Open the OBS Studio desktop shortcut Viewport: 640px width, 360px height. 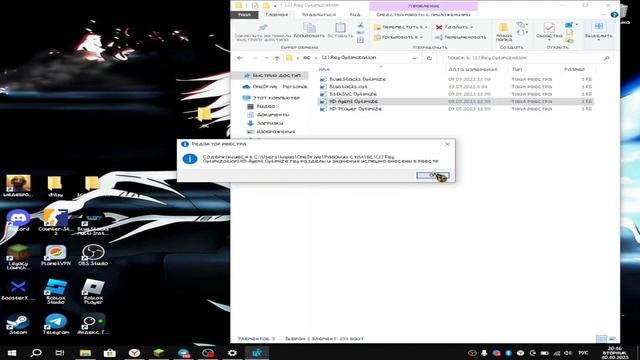coord(93,255)
